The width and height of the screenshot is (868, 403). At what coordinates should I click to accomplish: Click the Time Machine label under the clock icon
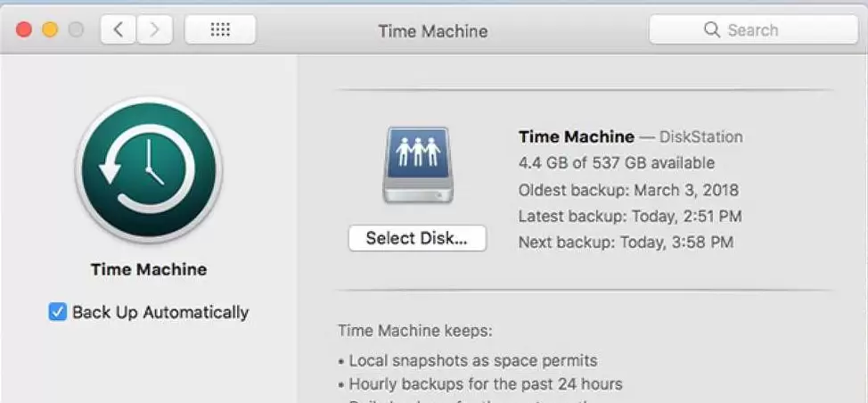tap(149, 269)
